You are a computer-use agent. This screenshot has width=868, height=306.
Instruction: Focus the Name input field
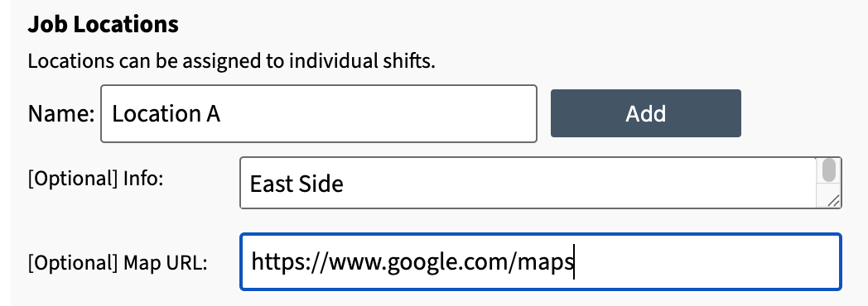(319, 114)
